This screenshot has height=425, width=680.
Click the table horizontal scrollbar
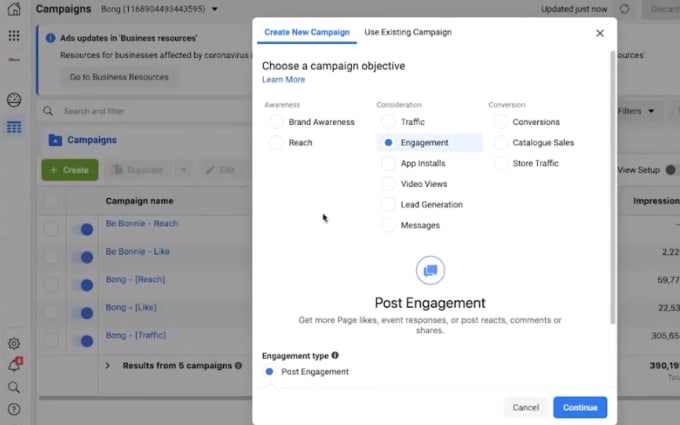[x=145, y=398]
